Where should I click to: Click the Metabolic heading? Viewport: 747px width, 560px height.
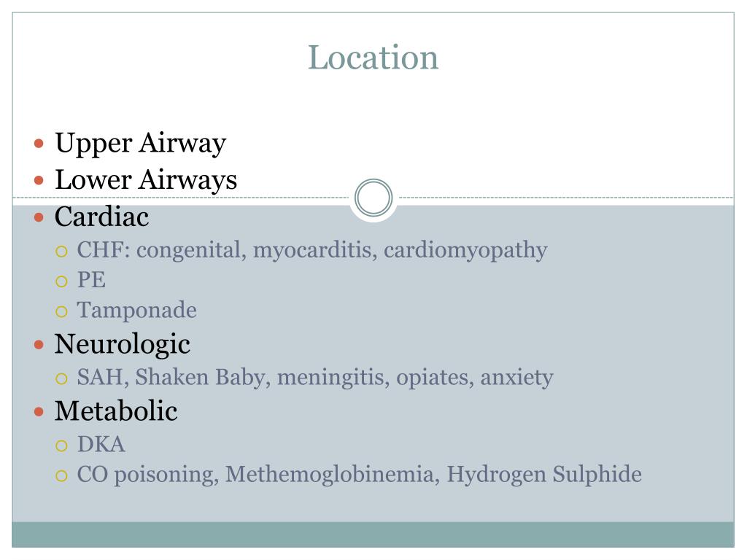pyautogui.click(x=116, y=411)
